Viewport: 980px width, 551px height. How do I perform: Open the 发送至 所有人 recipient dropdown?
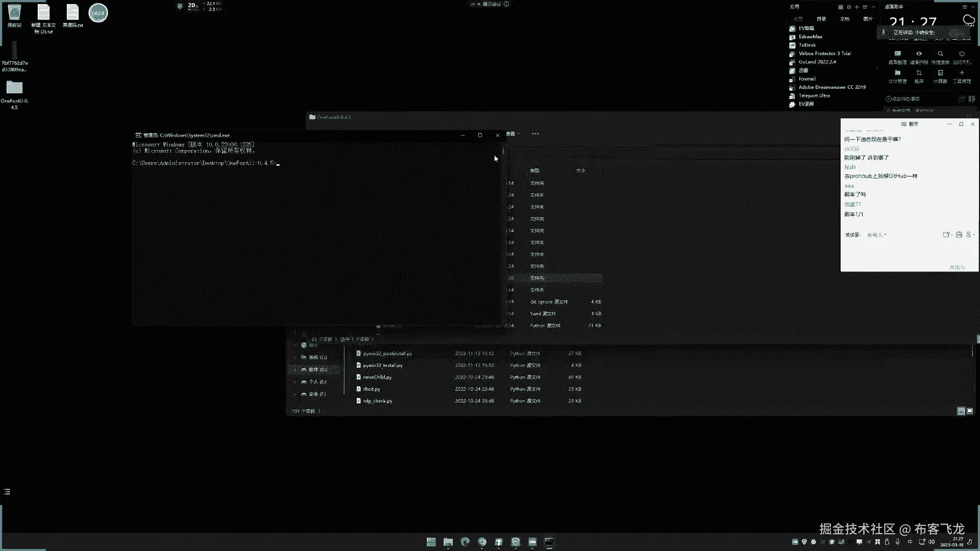click(877, 235)
